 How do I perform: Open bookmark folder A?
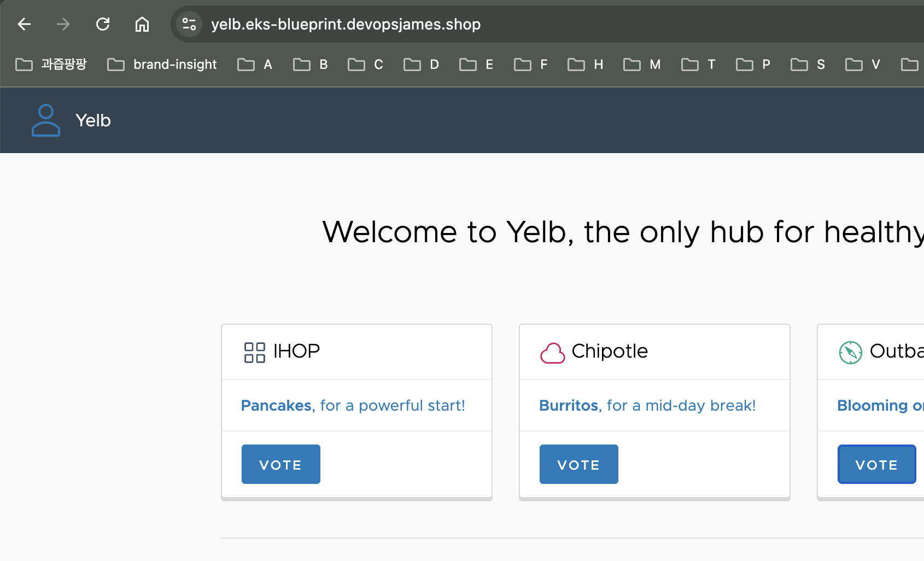[x=255, y=65]
